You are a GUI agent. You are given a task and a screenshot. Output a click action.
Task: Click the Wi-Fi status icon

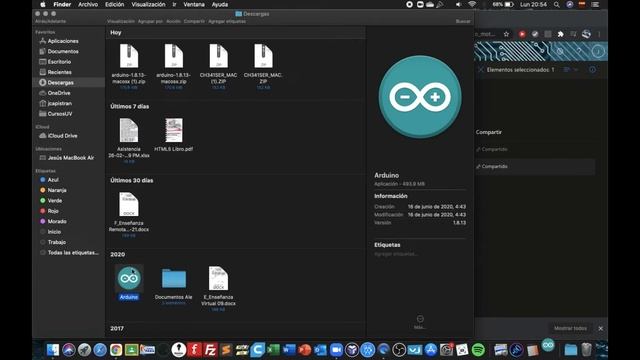[x=472, y=4]
